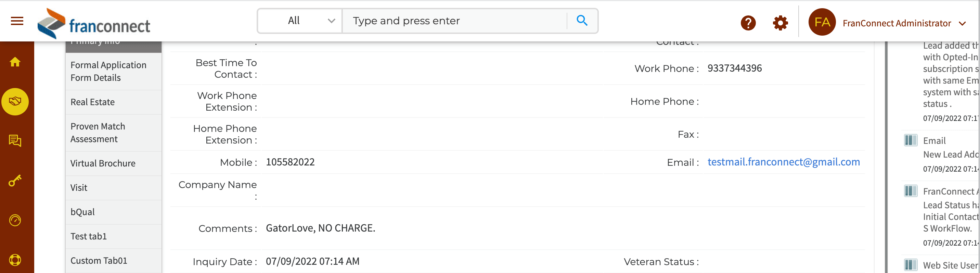This screenshot has height=273, width=980.
Task: Click the search magnifier button
Action: pyautogui.click(x=582, y=21)
